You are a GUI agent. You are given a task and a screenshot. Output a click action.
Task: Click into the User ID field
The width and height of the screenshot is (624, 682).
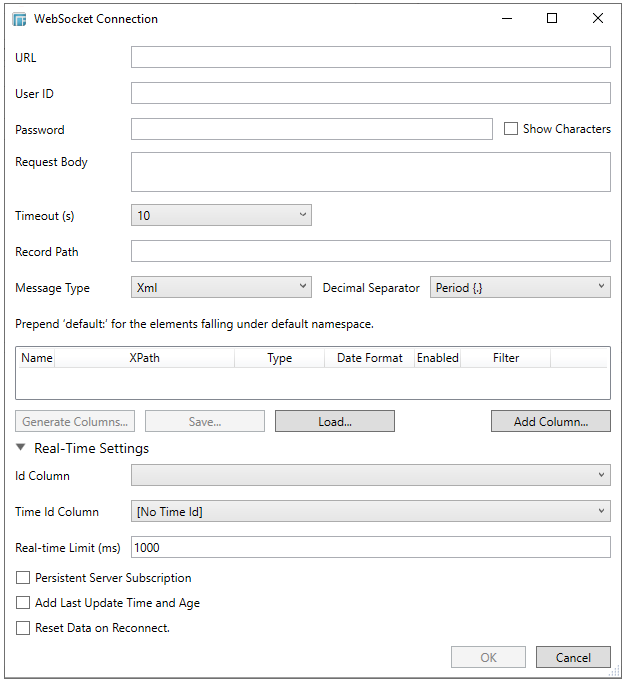click(x=370, y=93)
